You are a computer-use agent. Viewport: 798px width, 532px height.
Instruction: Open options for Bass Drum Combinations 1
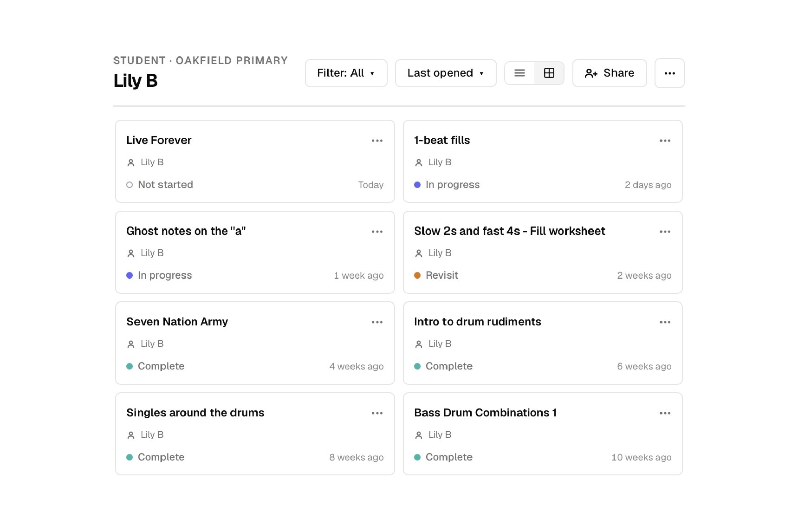pyautogui.click(x=665, y=413)
